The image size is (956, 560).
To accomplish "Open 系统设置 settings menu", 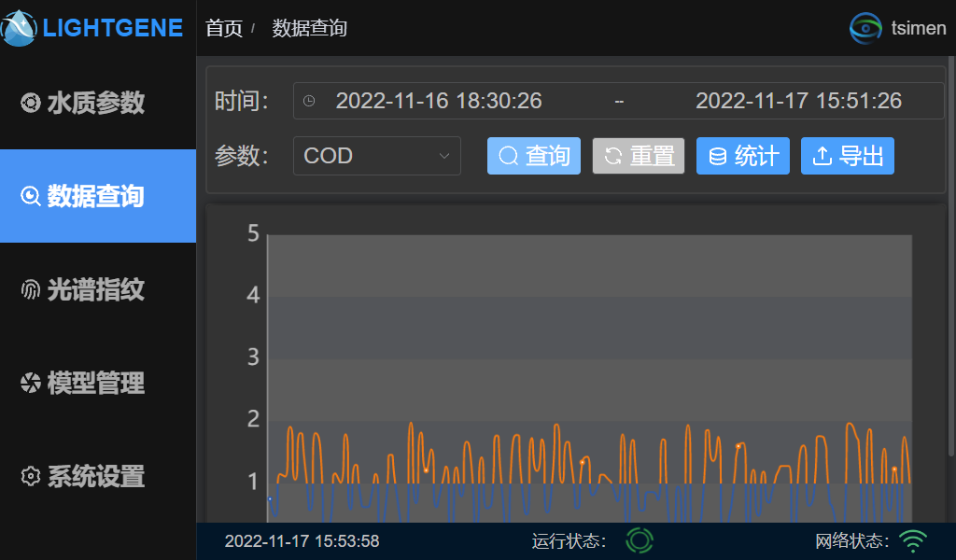I will (x=97, y=476).
